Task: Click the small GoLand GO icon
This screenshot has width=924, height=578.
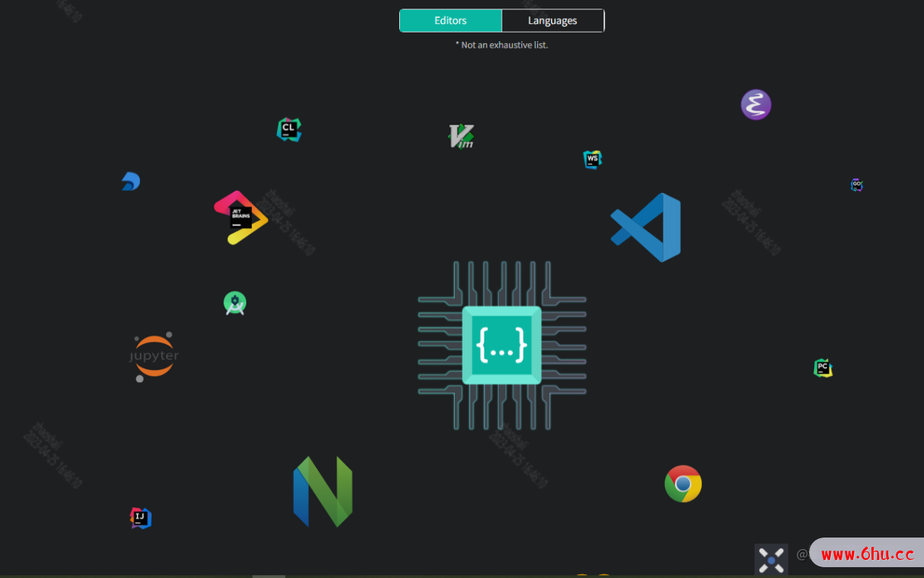Action: (857, 185)
